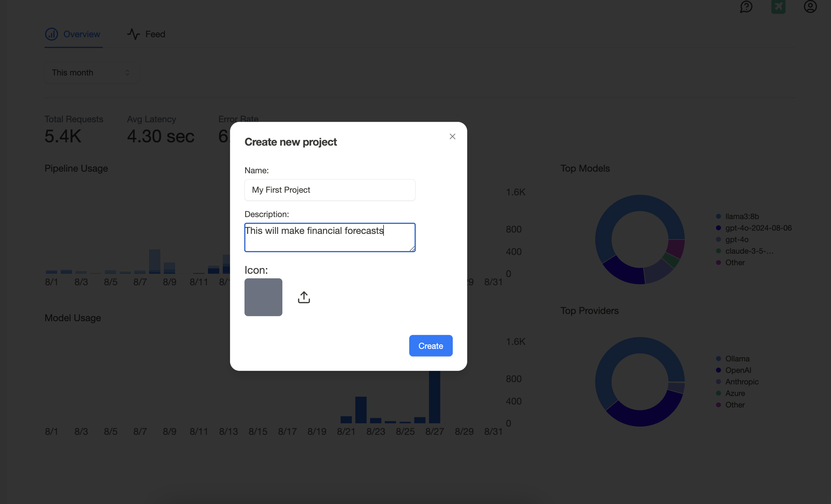The image size is (831, 504).
Task: Click the Model Usage chart title
Action: 73,318
